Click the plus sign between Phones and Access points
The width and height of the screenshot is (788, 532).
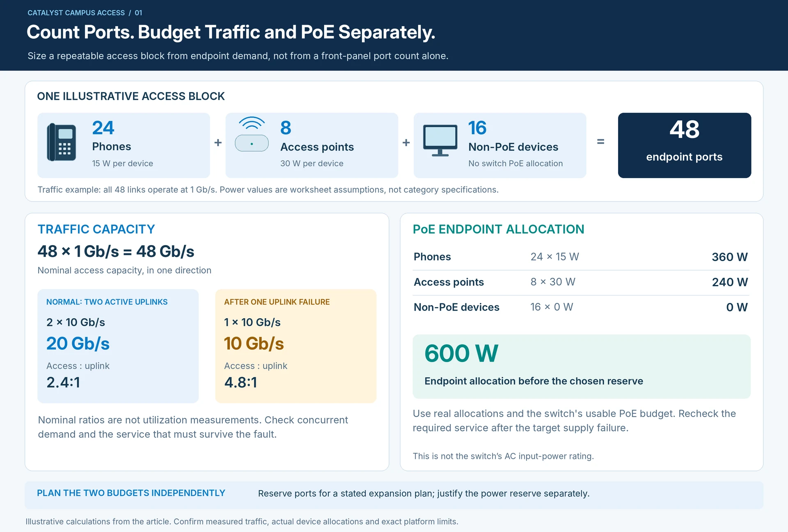tap(218, 142)
